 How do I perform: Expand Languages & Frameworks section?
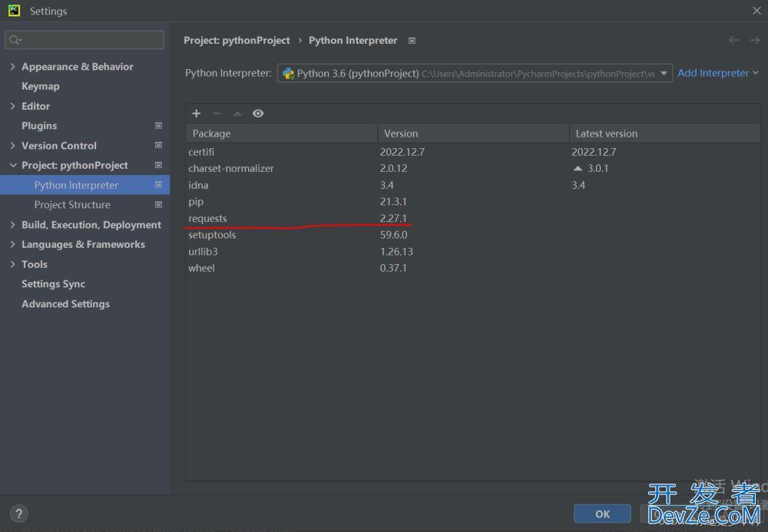click(x=13, y=244)
